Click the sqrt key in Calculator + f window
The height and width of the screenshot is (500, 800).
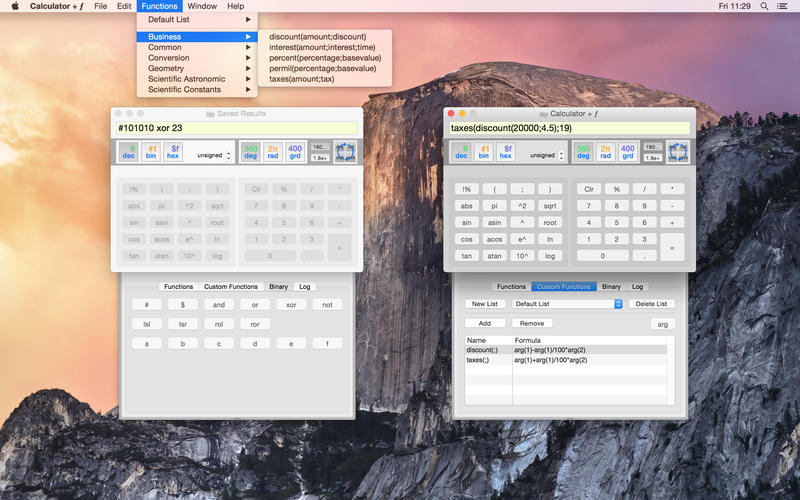pos(549,206)
